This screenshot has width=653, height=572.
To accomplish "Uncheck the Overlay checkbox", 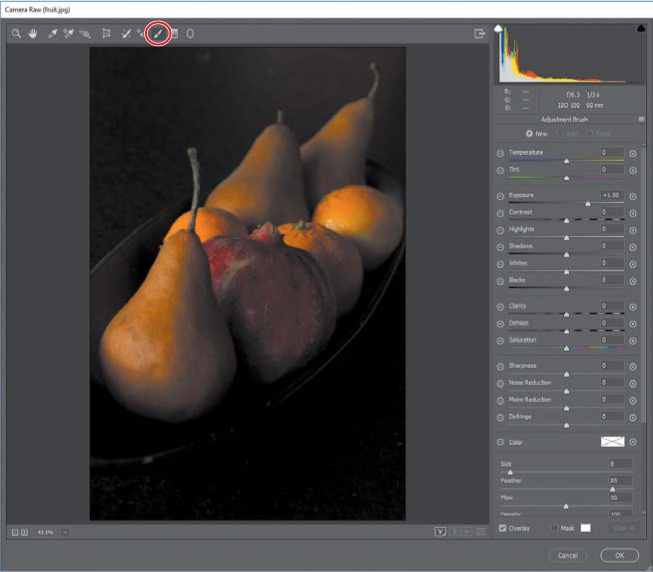I will pyautogui.click(x=503, y=528).
